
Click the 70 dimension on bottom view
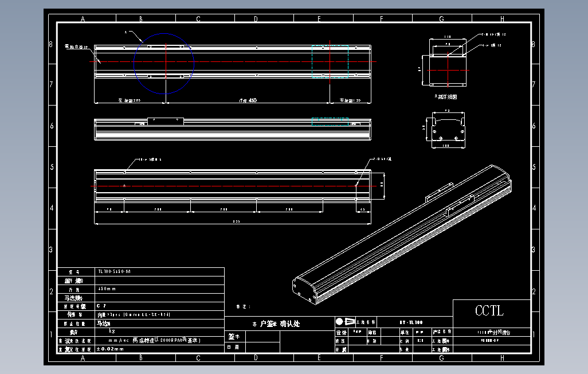(109, 209)
